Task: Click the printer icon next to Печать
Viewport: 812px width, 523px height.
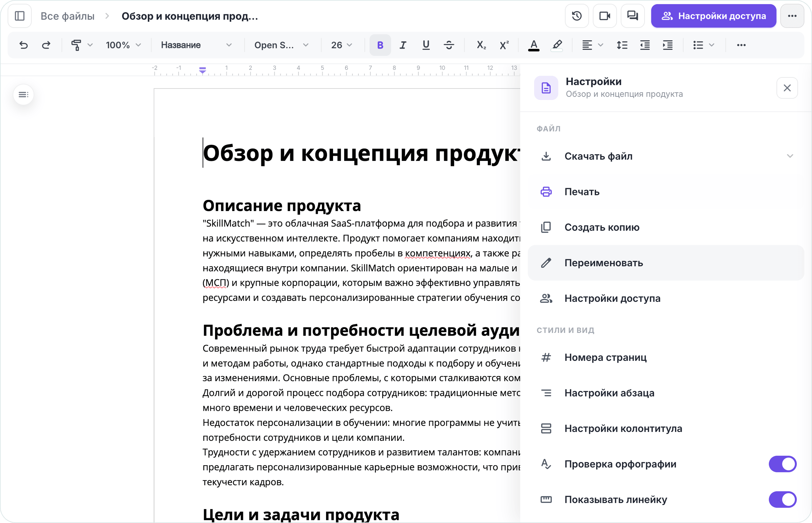Action: coord(546,192)
